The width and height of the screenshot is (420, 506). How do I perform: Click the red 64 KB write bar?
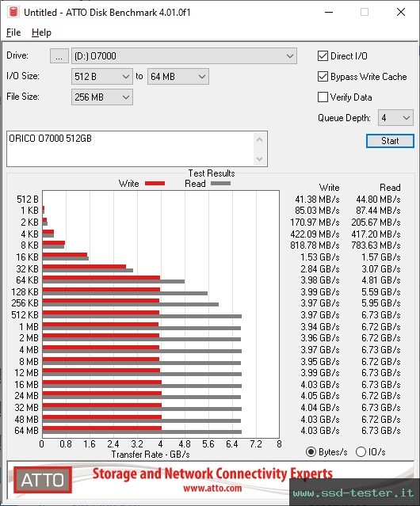[x=101, y=277]
